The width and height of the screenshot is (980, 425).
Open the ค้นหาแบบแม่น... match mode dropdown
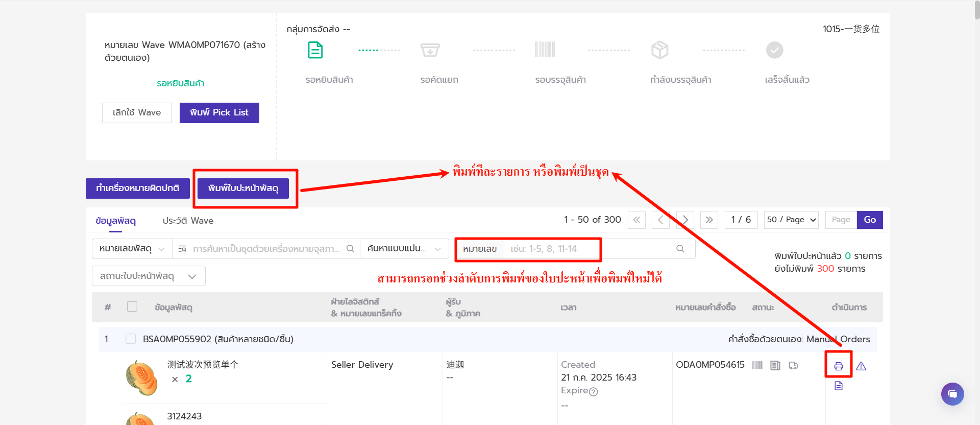pyautogui.click(x=404, y=249)
